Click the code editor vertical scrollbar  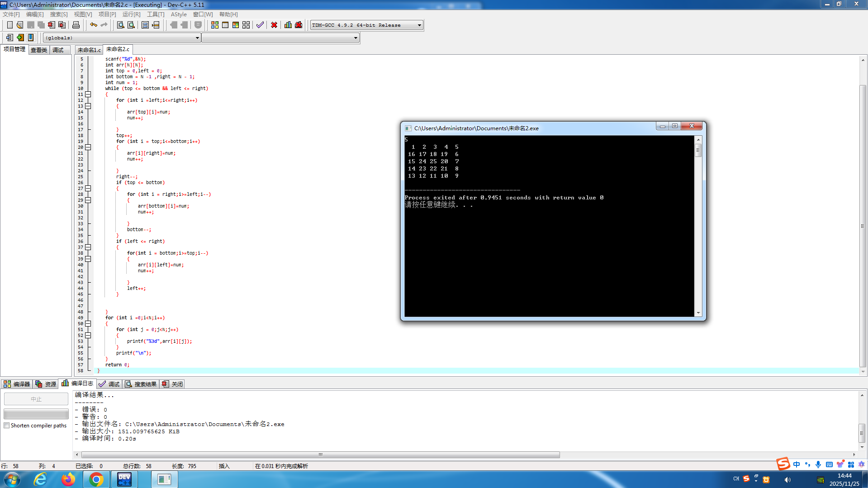pos(863,226)
